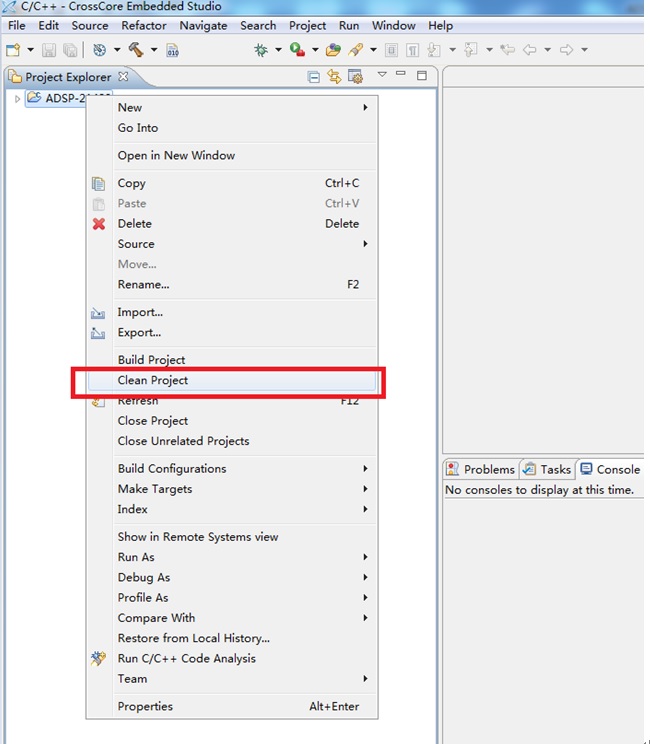The image size is (650, 744).
Task: Click Run C/C++ Code Analysis
Action: coord(232,659)
